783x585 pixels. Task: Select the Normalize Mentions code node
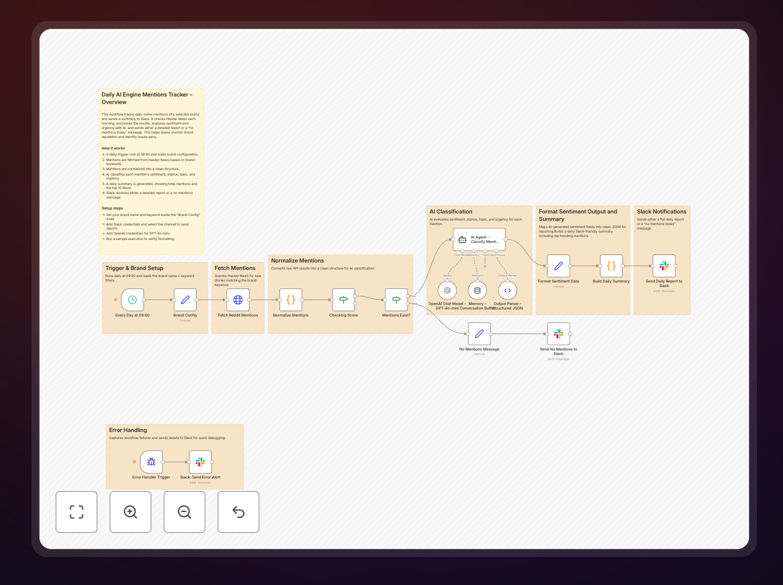(291, 300)
